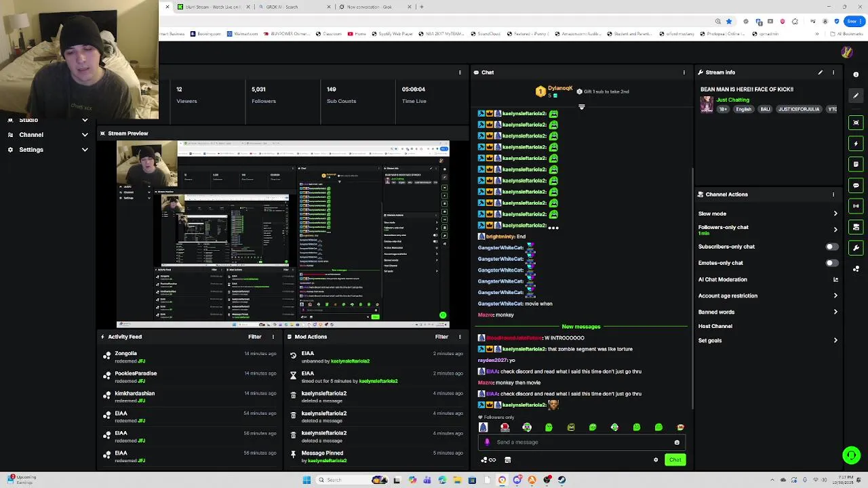Open green headset support bubble
Image resolution: width=868 pixels, height=488 pixels.
click(851, 455)
